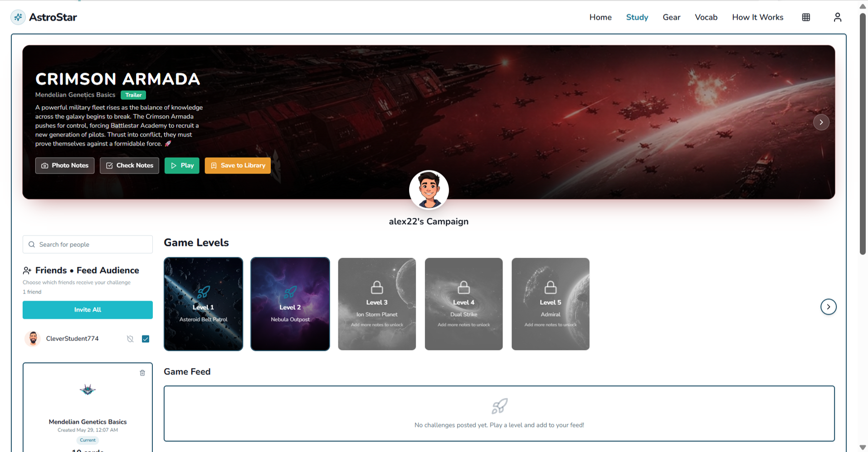Click the rocket icon on Level 2
868x452 pixels.
[x=290, y=293]
